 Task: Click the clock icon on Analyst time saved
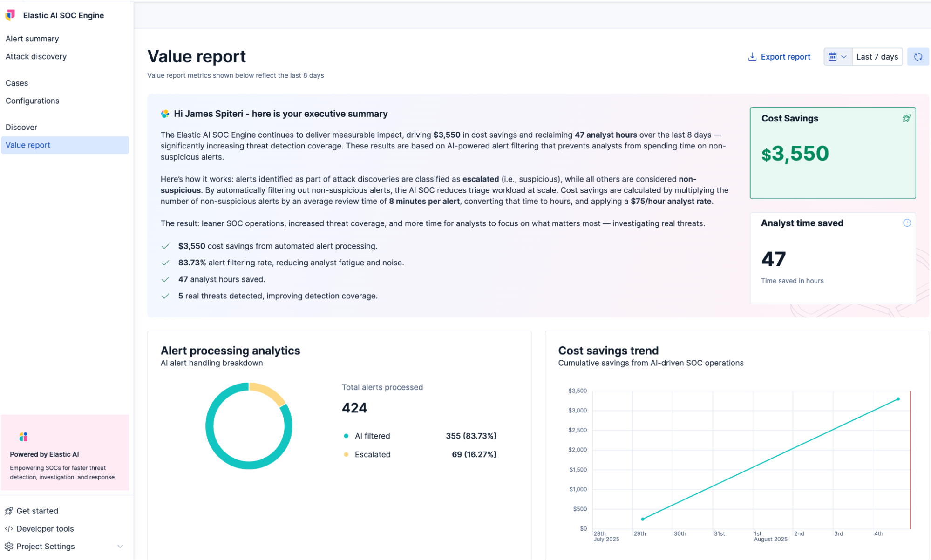[x=907, y=223]
